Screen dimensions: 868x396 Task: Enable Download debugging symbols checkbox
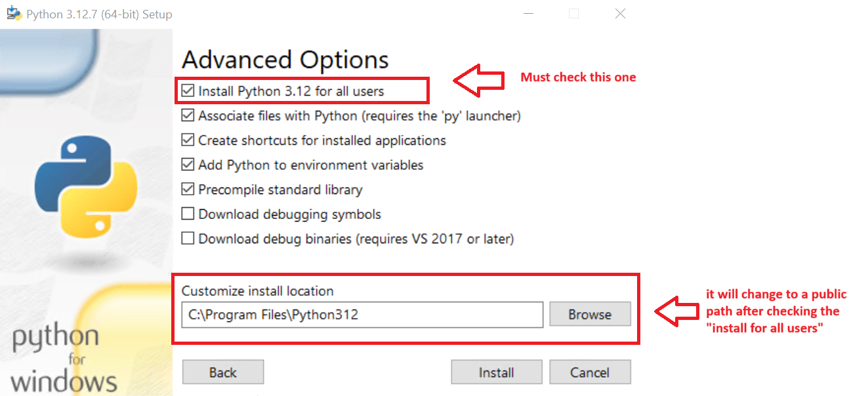[x=188, y=214]
